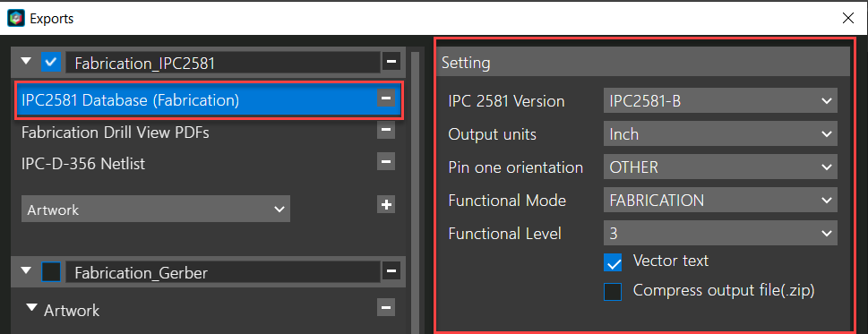Image resolution: width=868 pixels, height=334 pixels.
Task: Open the IPC 2581 Version dropdown
Action: (x=720, y=101)
